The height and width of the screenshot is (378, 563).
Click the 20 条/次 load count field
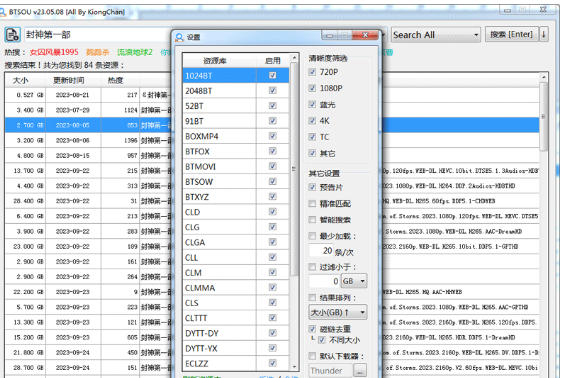tap(321, 251)
